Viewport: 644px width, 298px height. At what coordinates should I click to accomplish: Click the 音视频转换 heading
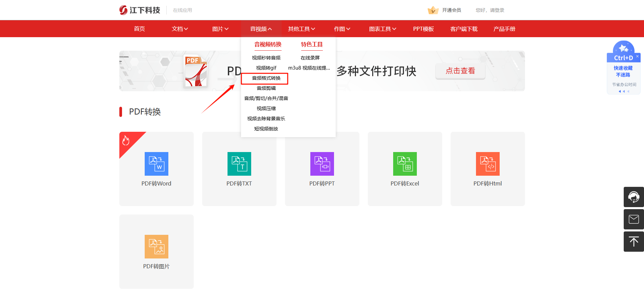(268, 44)
